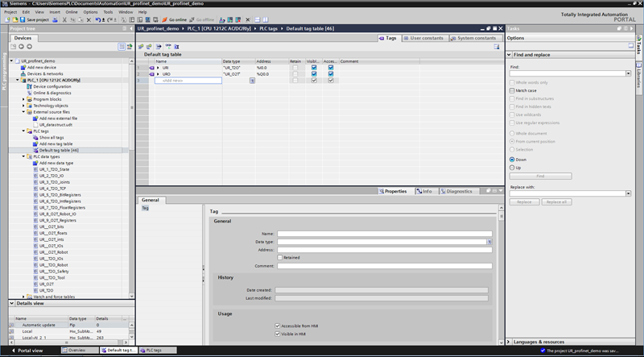Collapse the PLC data types tree node
Image resolution: width=644 pixels, height=357 pixels.
pyautogui.click(x=23, y=156)
